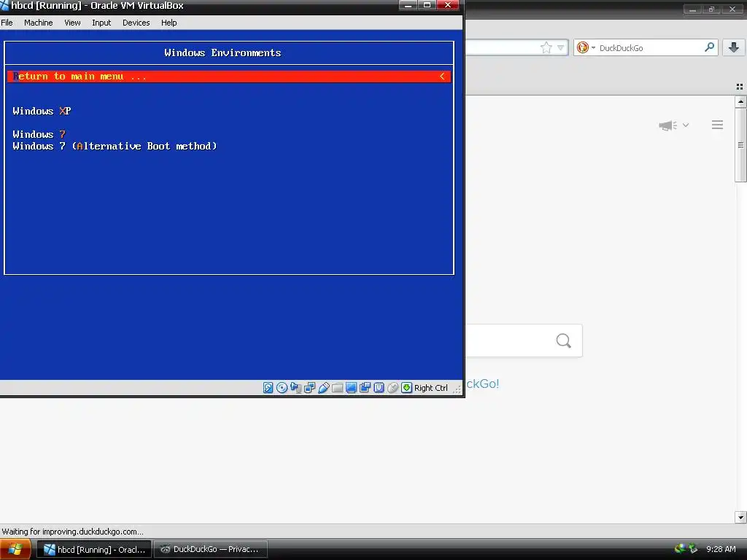Open the Help menu

(x=169, y=23)
